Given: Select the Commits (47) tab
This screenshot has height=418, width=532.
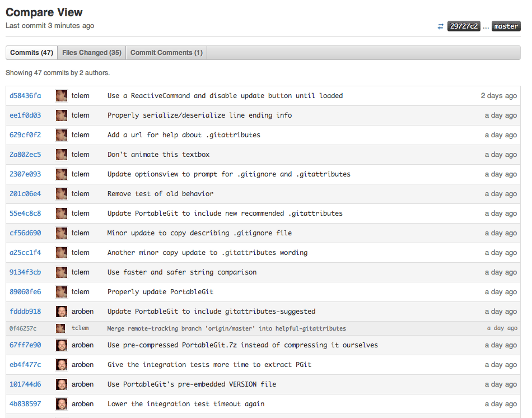Looking at the screenshot, I should click(31, 53).
